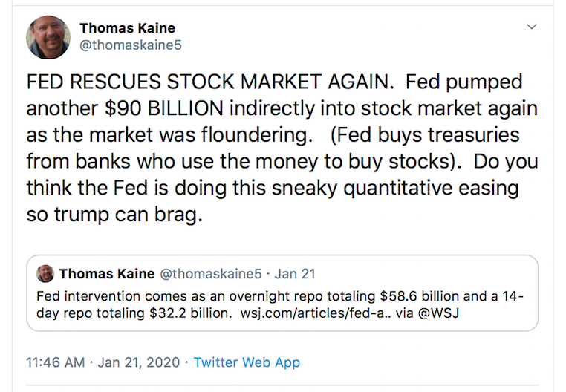
Task: Click the '11:46 AM · Jan 21, 2020' timestamp
Action: (x=103, y=362)
